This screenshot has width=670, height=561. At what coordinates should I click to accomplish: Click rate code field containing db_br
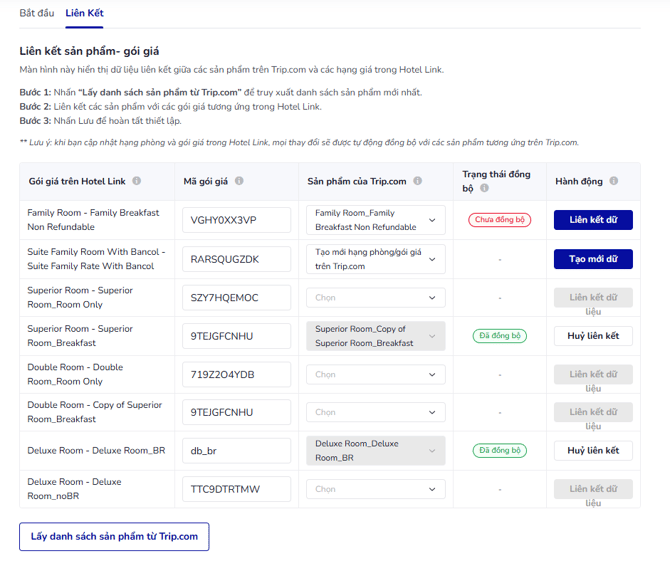point(236,451)
